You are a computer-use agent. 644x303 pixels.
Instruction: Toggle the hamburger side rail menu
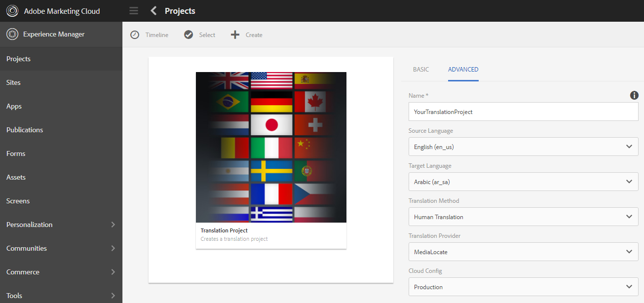(134, 11)
